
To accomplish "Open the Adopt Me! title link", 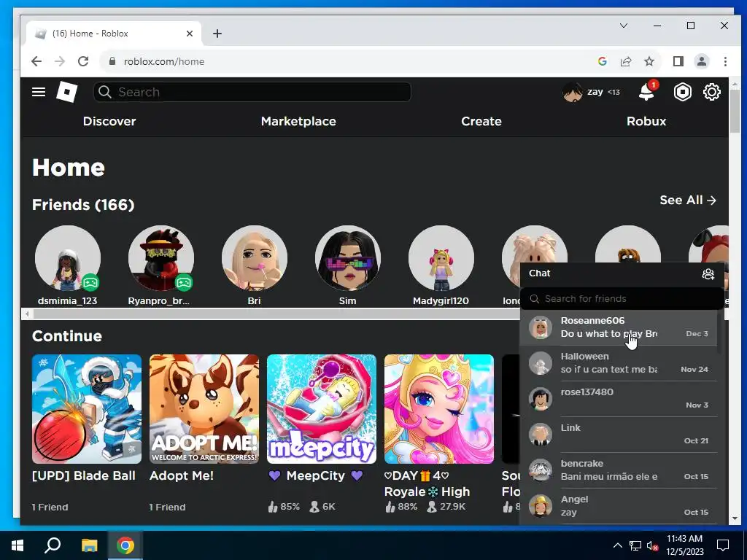I will click(x=182, y=475).
